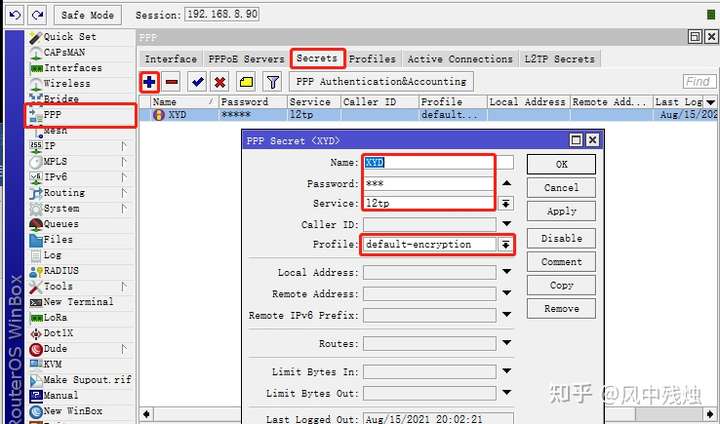Image resolution: width=720 pixels, height=424 pixels.
Task: Click the Undo arrow icon
Action: (15, 15)
